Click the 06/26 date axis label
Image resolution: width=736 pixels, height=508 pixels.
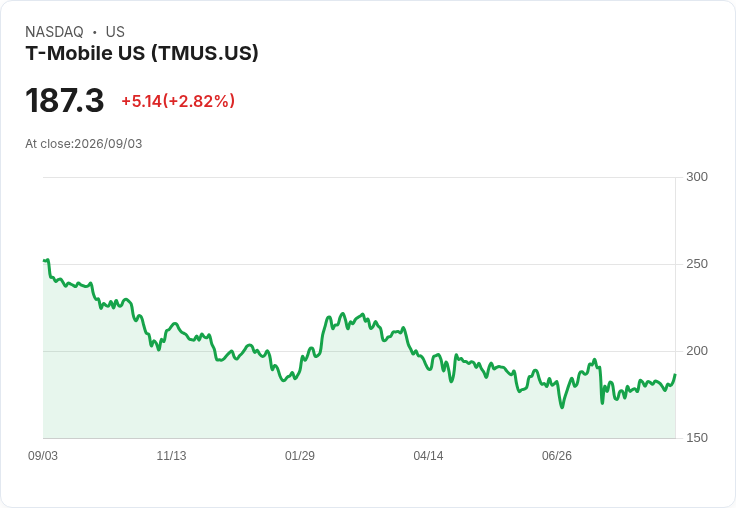[557, 456]
